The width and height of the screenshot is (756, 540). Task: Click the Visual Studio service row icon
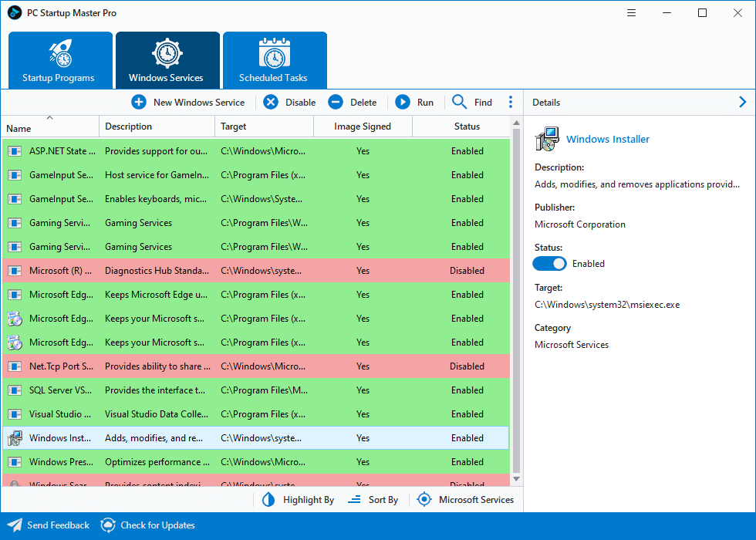[x=15, y=414]
